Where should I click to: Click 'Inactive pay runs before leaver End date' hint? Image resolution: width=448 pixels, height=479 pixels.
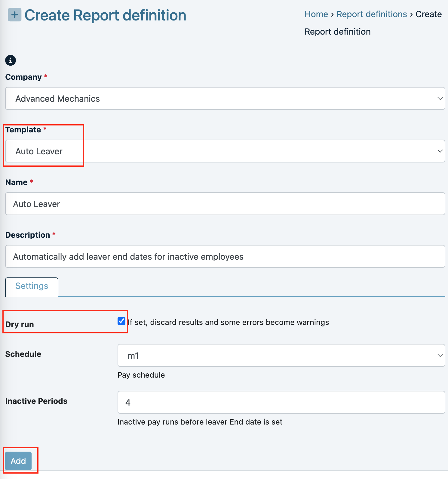200,422
